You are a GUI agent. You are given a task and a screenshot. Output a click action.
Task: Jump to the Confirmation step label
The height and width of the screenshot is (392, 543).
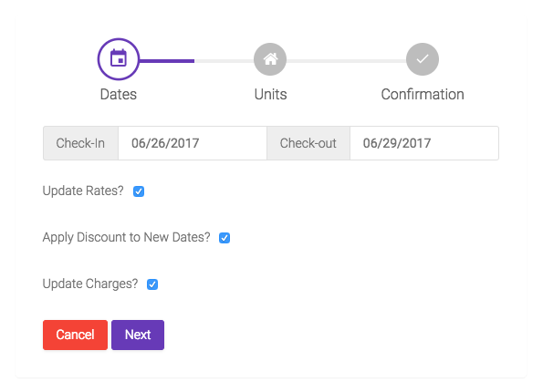pyautogui.click(x=423, y=95)
